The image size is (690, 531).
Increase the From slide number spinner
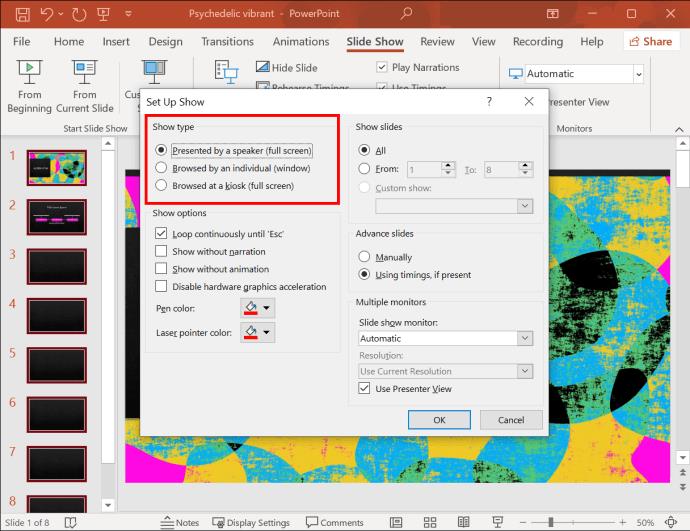click(x=448, y=165)
